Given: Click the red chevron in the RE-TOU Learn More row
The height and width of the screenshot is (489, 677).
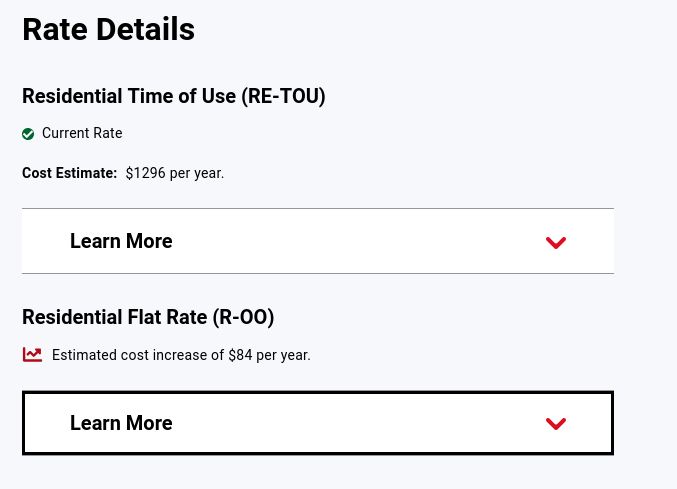Looking at the screenshot, I should click(x=556, y=242).
